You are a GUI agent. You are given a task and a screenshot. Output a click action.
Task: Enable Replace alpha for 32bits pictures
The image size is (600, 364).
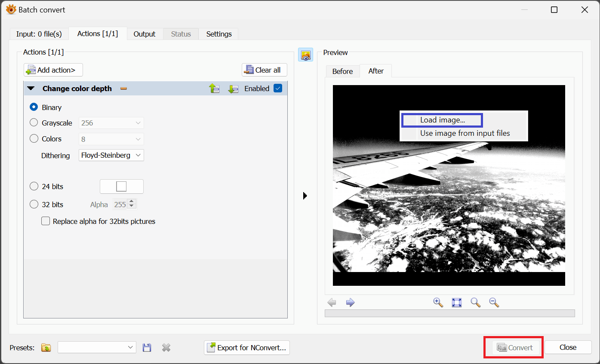[x=46, y=221]
